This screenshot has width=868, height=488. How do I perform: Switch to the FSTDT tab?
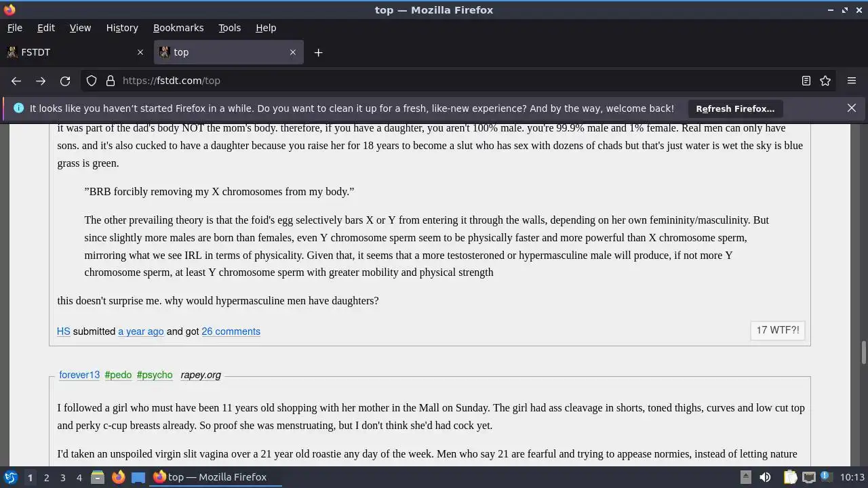click(x=76, y=52)
